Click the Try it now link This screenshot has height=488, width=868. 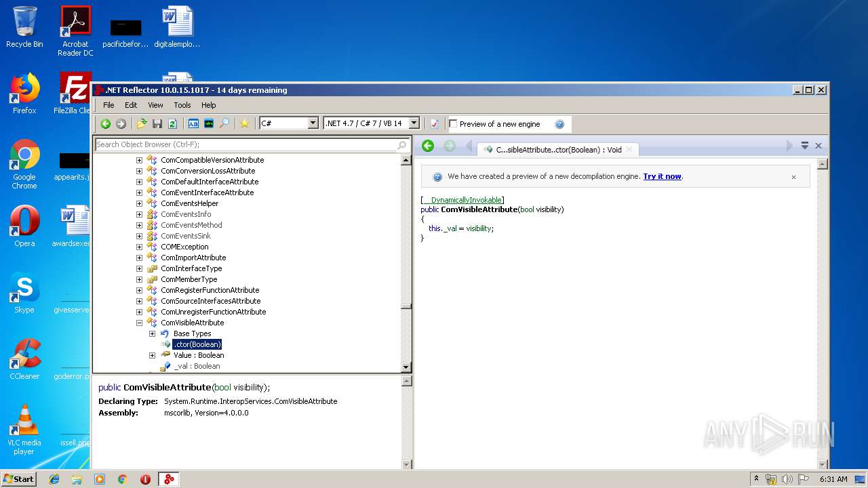[662, 176]
